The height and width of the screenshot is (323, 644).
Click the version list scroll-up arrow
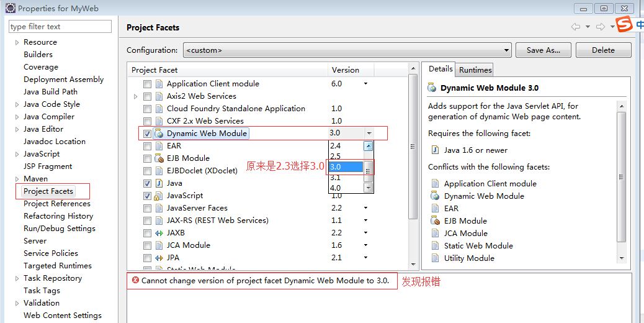369,146
